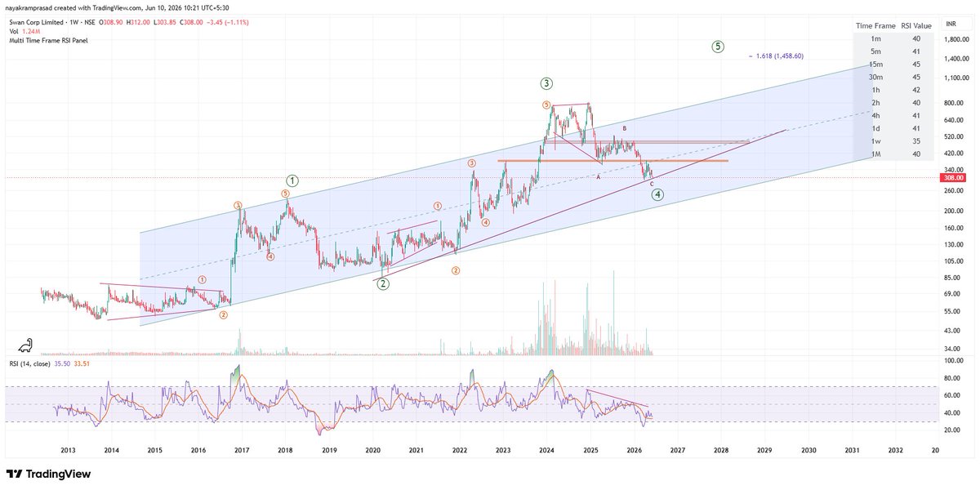Click the 2020 time axis label
Image resolution: width=980 pixels, height=490 pixels.
pos(372,450)
